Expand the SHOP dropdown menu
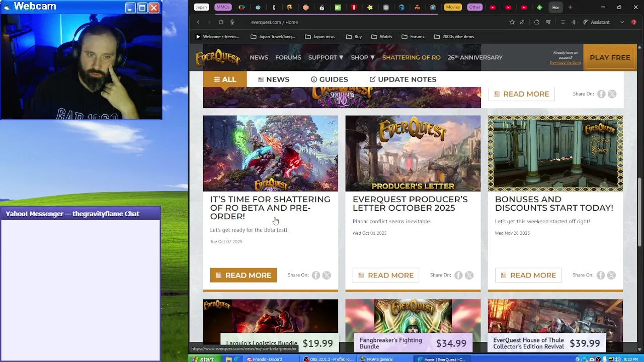This screenshot has width=644, height=362. coord(363,57)
